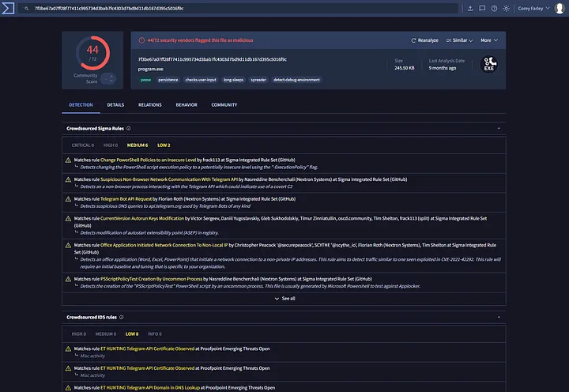Open the help question mark icon
Image resolution: width=569 pixels, height=392 pixels.
pos(494,9)
